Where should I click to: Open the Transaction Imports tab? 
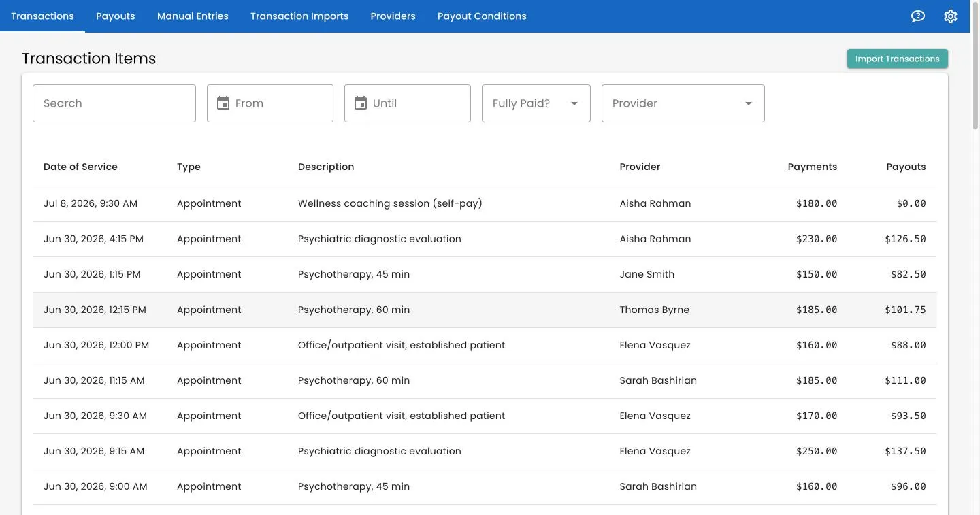(299, 16)
